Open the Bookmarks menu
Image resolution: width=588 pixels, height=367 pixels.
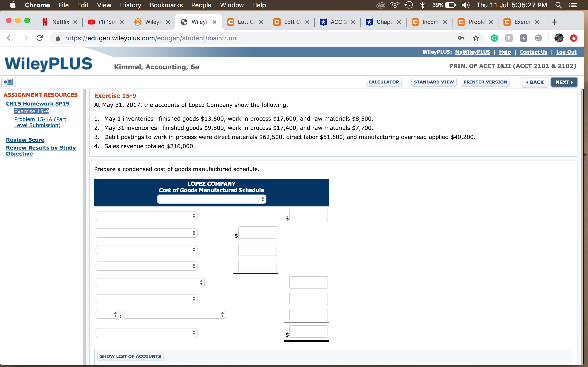coord(166,5)
